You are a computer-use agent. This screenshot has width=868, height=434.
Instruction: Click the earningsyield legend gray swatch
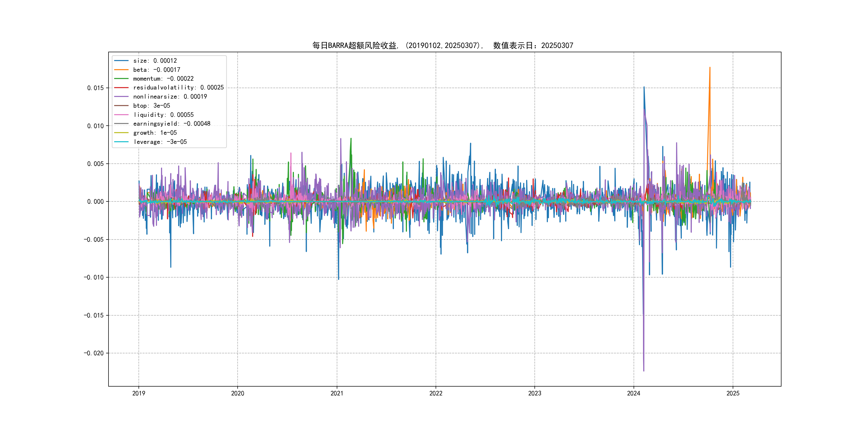coord(121,124)
